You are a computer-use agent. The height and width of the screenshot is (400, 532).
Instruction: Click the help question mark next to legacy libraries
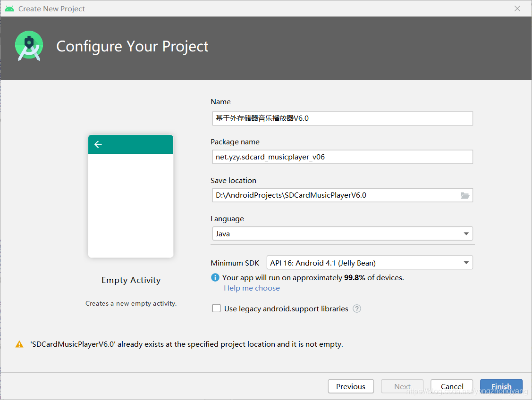pos(356,308)
